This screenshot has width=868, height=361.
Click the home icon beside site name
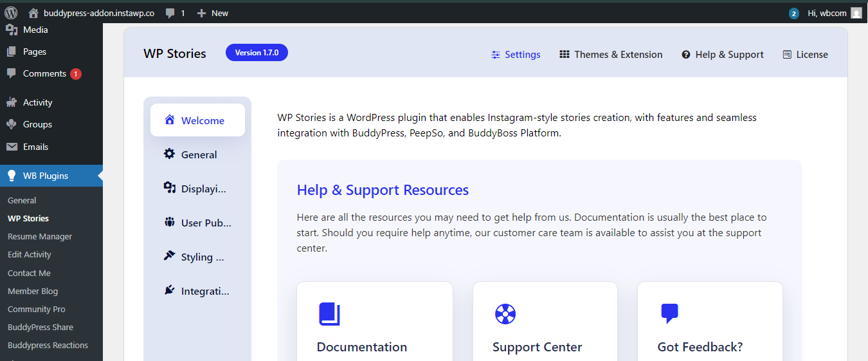point(34,13)
